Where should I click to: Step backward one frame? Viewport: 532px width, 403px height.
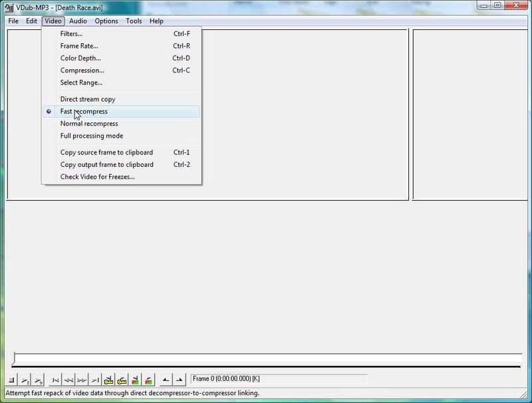point(68,380)
